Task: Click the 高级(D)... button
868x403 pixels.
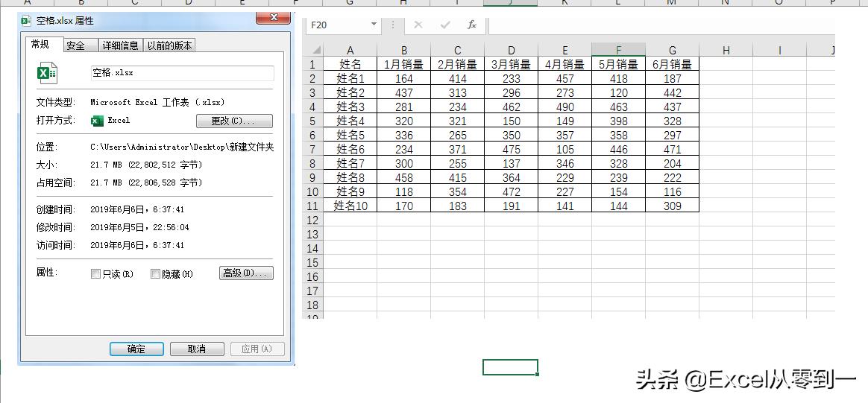Action: coord(246,273)
